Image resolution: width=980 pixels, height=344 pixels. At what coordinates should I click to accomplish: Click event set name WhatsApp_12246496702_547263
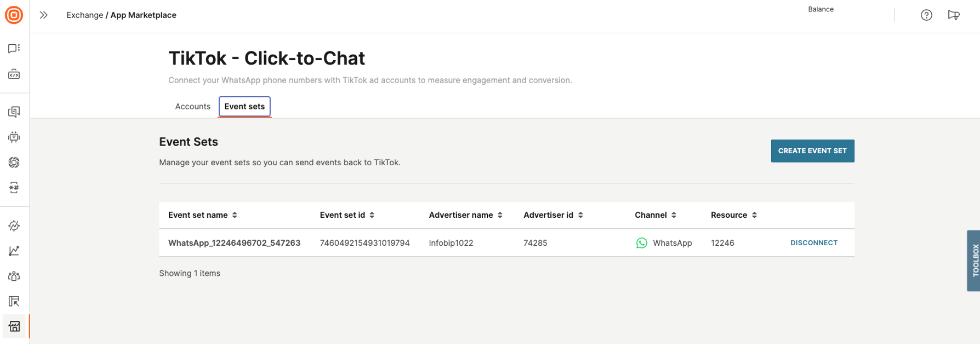click(234, 243)
